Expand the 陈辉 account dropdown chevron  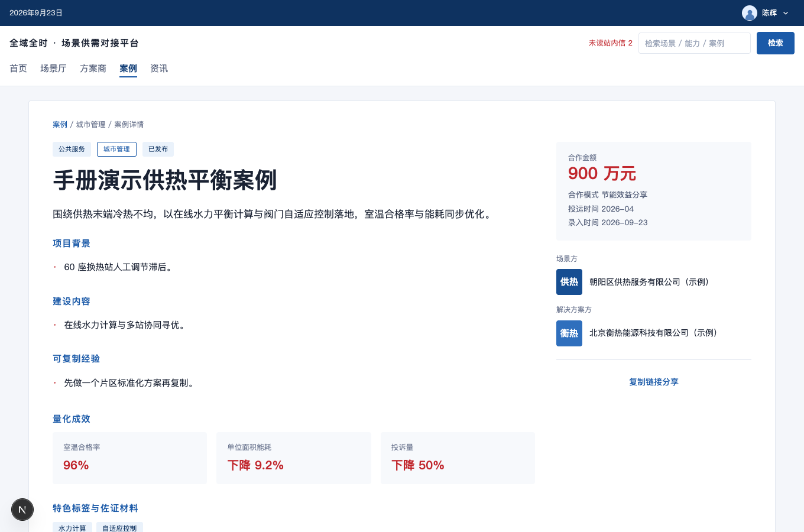coord(786,13)
